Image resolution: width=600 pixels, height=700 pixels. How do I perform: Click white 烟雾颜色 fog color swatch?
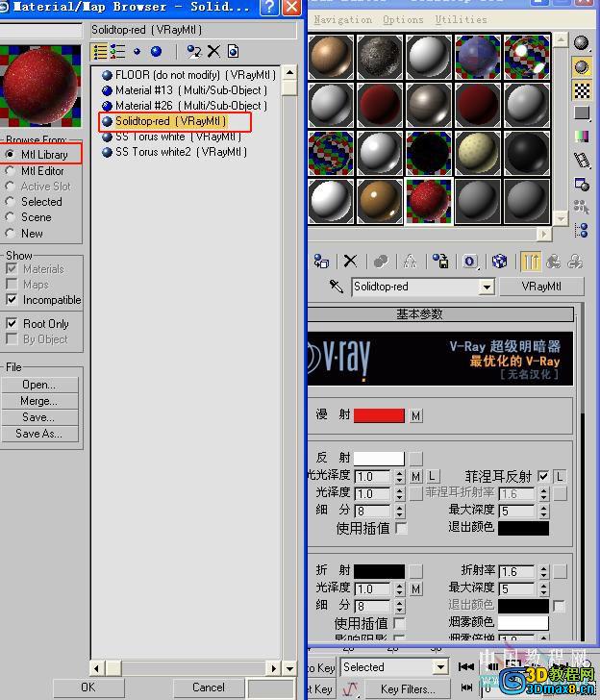click(523, 623)
